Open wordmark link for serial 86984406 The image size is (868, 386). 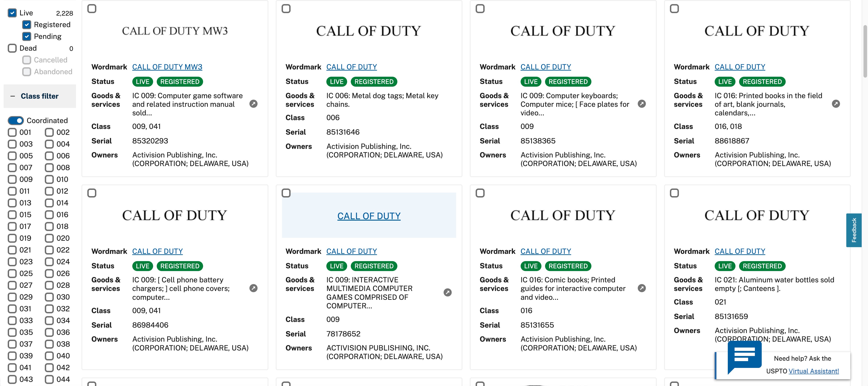(x=157, y=251)
